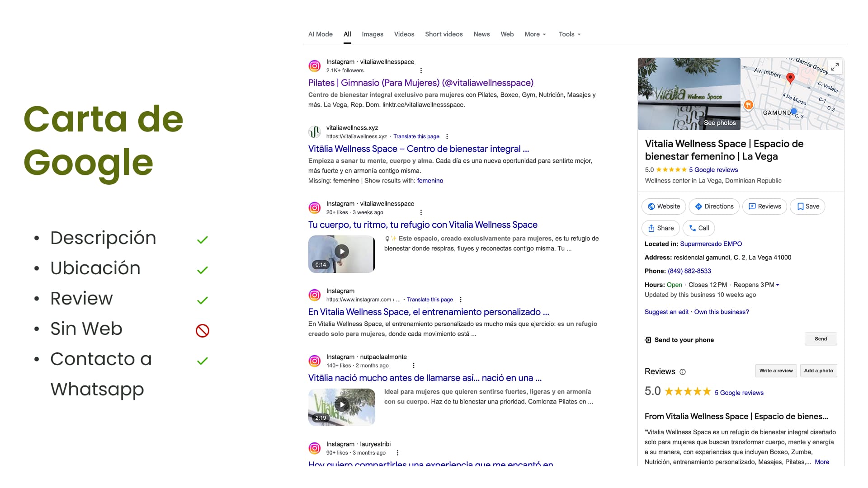Open options menu for vitaliawellness.xyz result
The width and height of the screenshot is (868, 488).
pos(447,136)
